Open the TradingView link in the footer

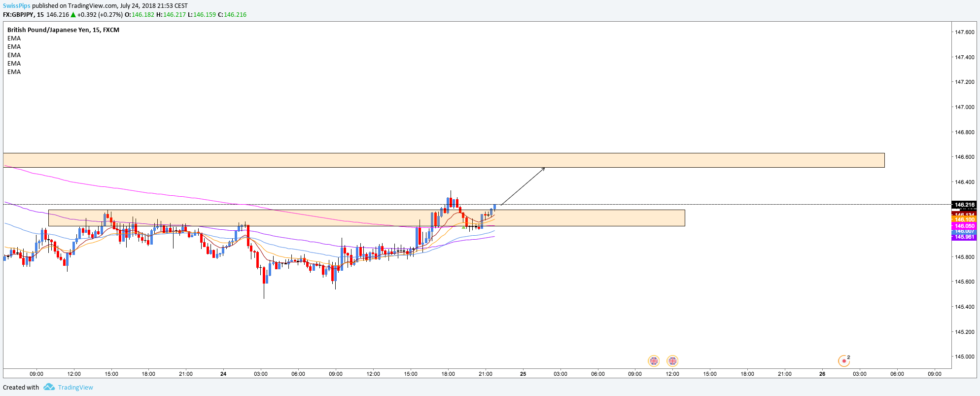(x=75, y=387)
